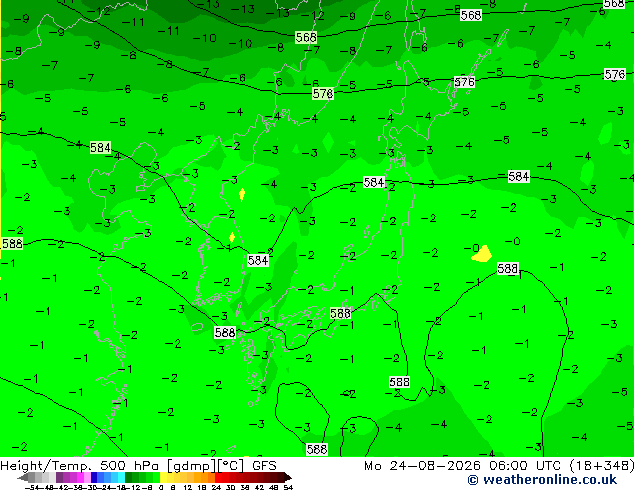Pick the darkest green legend swatch
The image size is (634, 490).
129,477
